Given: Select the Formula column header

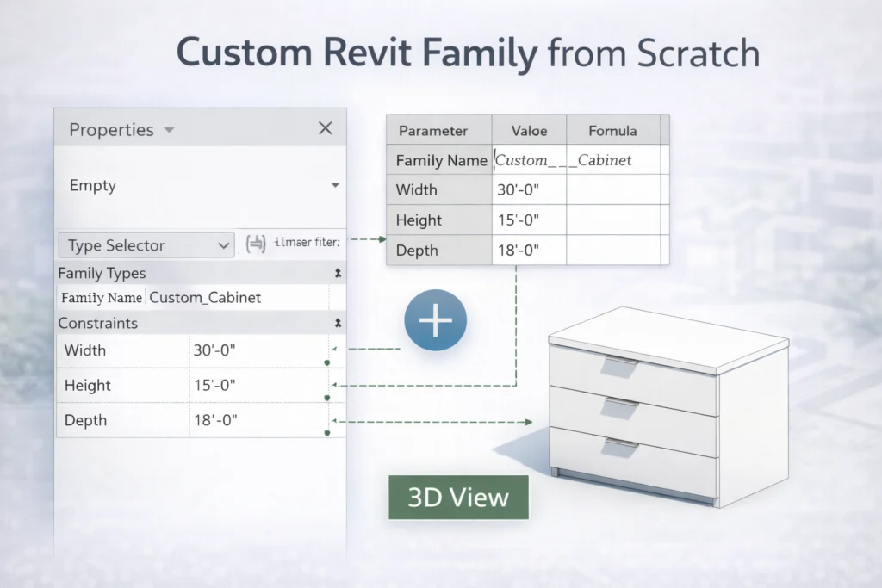Looking at the screenshot, I should [x=614, y=130].
